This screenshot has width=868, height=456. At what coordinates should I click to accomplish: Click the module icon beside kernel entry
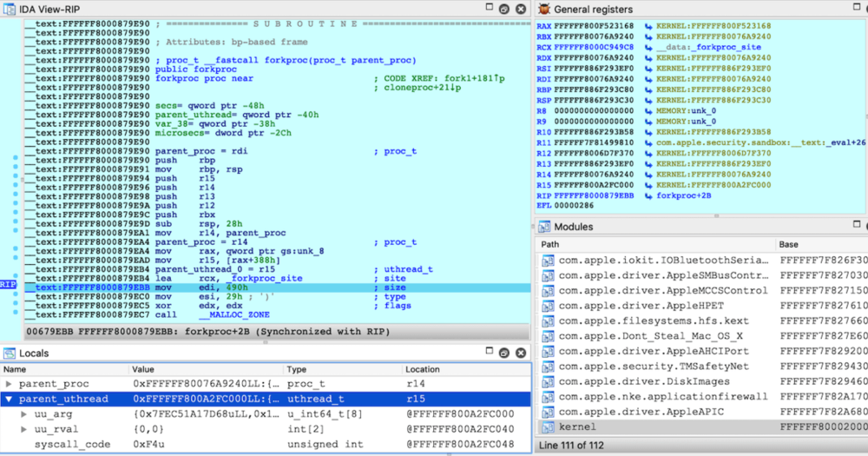(x=547, y=427)
